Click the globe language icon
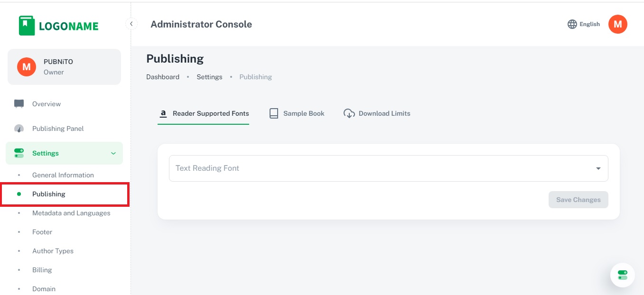Viewport: 644px width, 295px height. click(x=572, y=24)
